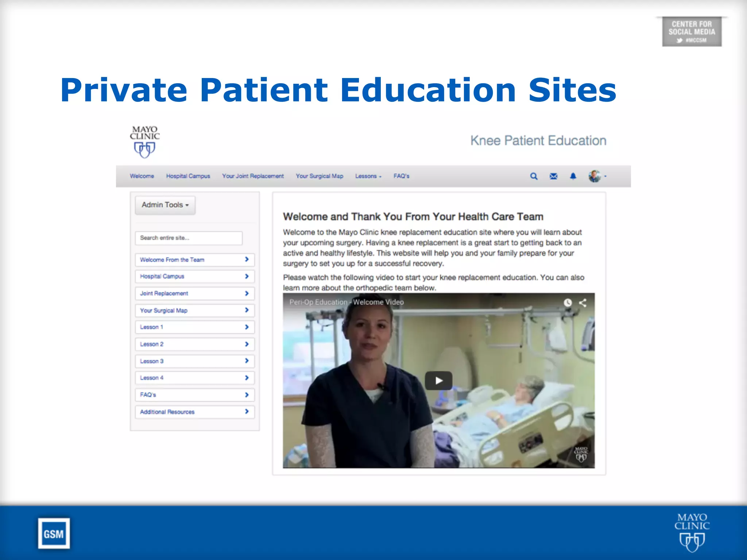Play the Peri-Op Education Welcome Video

(x=438, y=381)
